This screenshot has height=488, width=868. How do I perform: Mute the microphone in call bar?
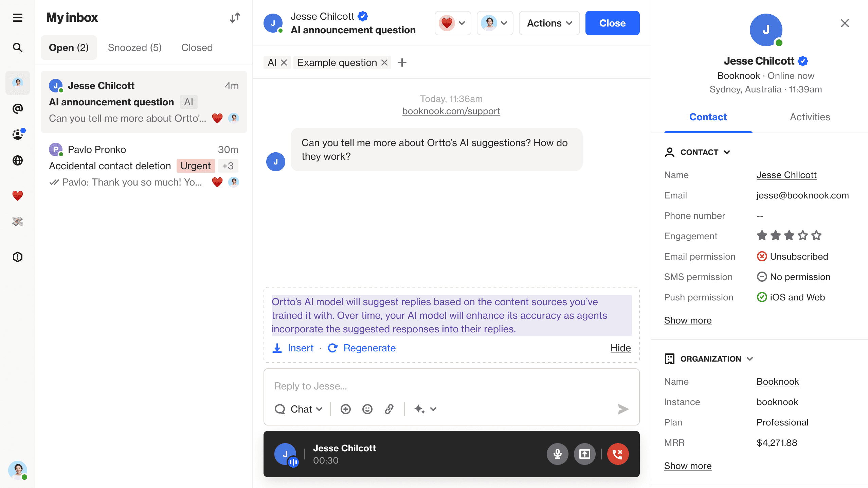(557, 454)
